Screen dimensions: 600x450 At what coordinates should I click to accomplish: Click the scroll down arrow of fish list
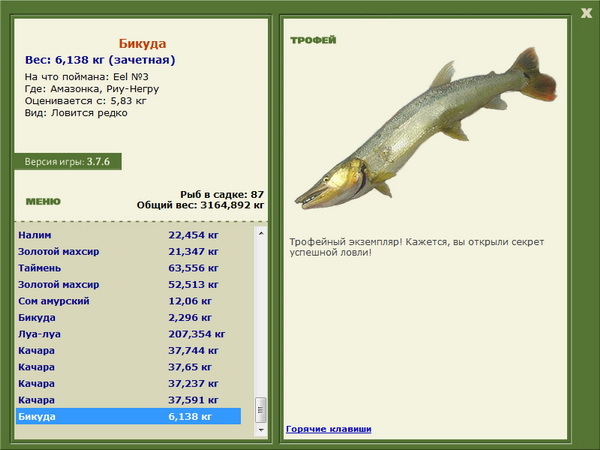tap(261, 430)
